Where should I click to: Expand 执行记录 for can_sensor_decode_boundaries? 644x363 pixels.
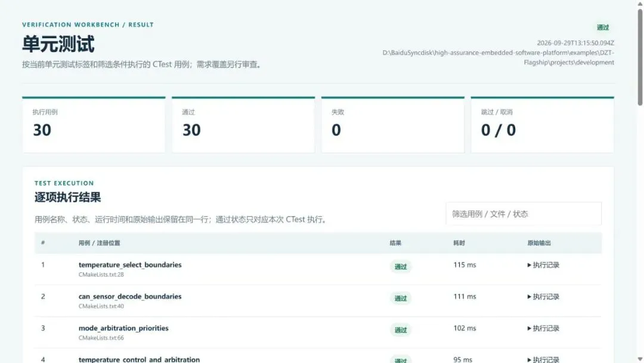[543, 297]
